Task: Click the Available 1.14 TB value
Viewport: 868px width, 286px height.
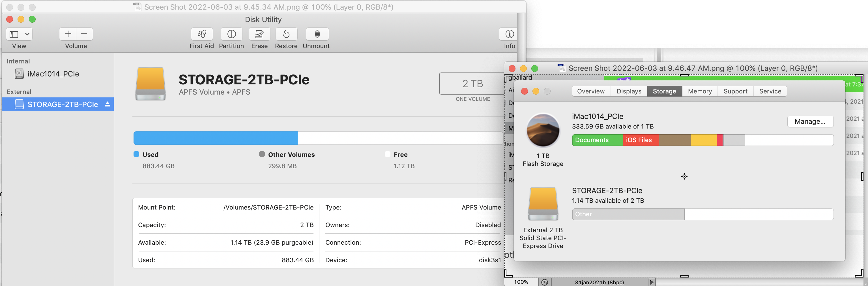Action: 272,242
